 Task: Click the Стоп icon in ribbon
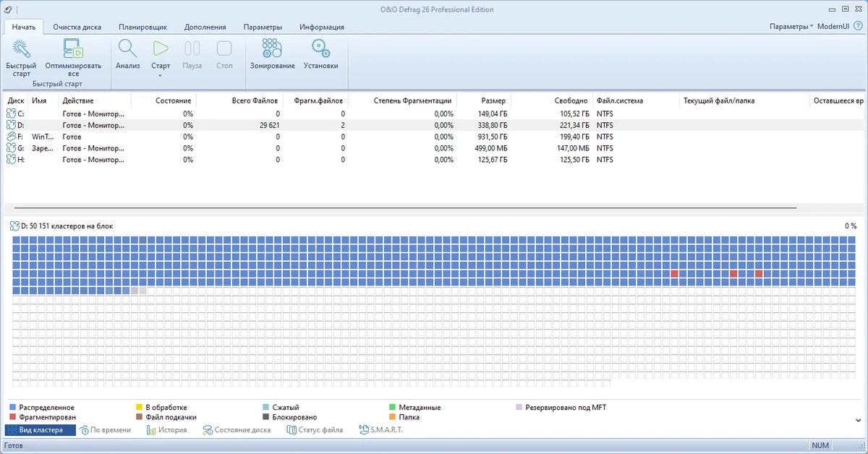tap(224, 48)
